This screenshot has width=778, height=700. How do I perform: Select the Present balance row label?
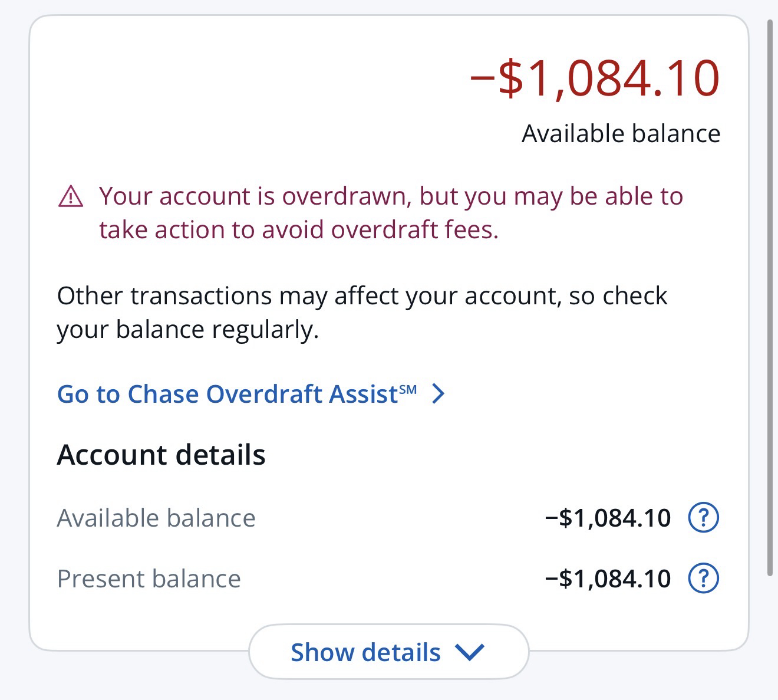tap(149, 579)
